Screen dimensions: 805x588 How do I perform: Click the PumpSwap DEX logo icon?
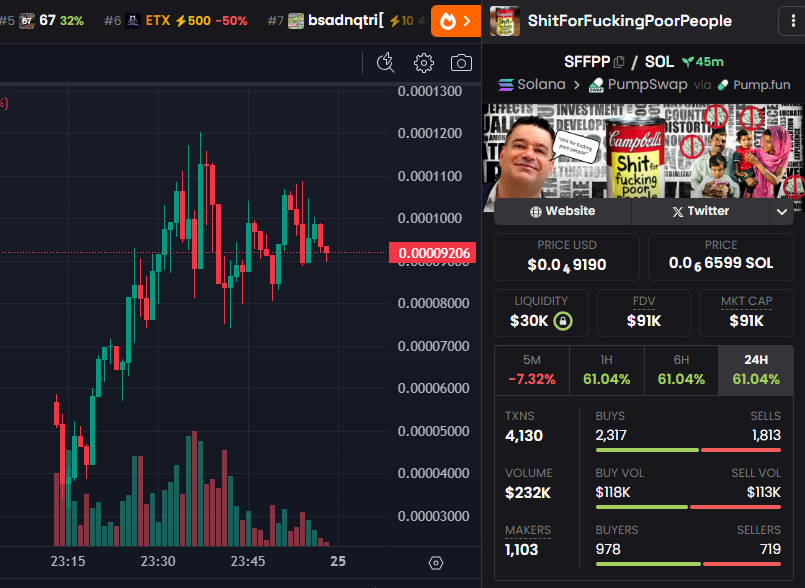pos(596,85)
